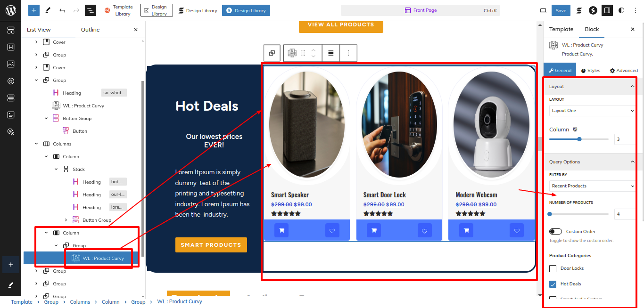
Task: Open block toolbar three-dot options
Action: (x=348, y=53)
